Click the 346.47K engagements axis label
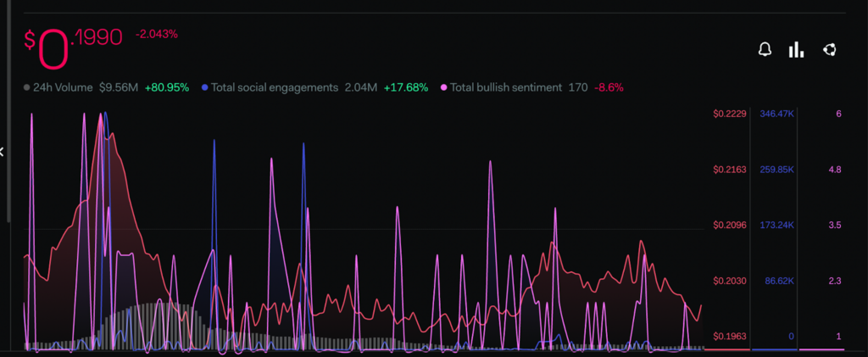The height and width of the screenshot is (357, 868). [x=777, y=114]
